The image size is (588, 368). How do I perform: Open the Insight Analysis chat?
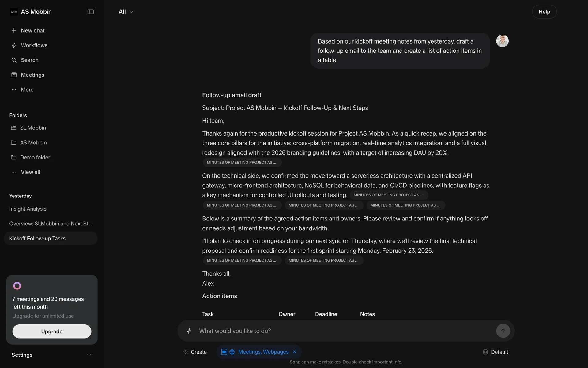point(28,209)
